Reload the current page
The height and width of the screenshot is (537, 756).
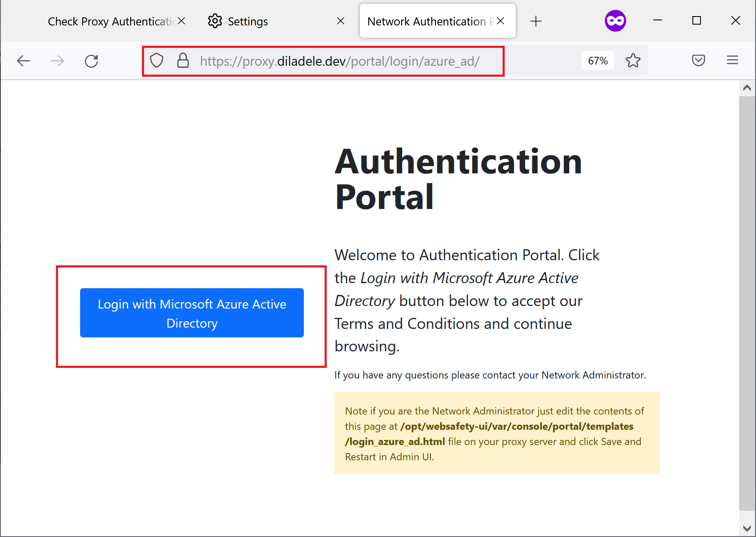pyautogui.click(x=91, y=61)
